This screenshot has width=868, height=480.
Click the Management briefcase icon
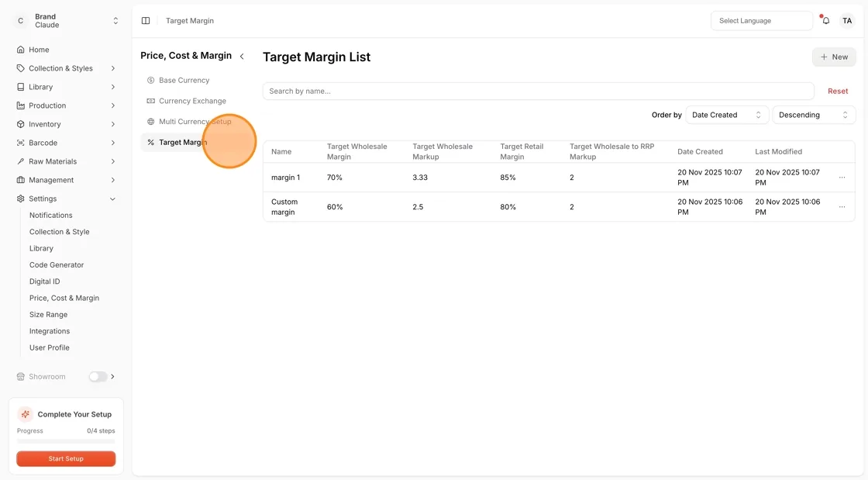[x=20, y=180]
